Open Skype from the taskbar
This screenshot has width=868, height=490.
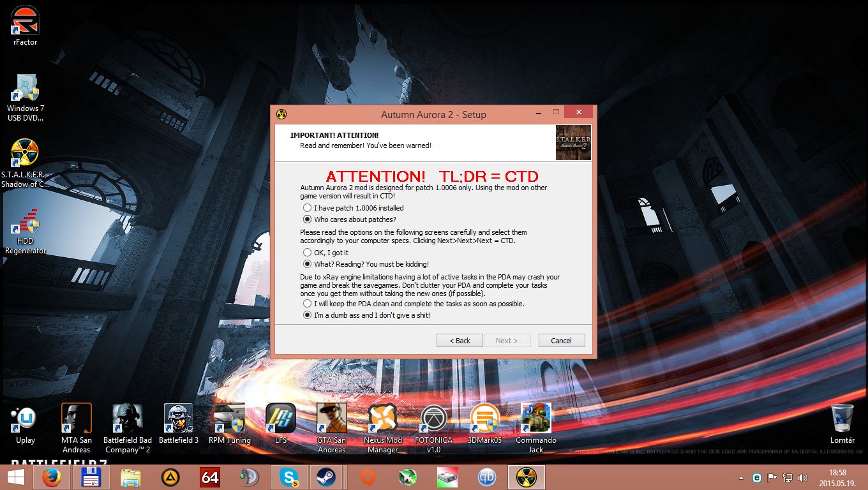pyautogui.click(x=290, y=477)
